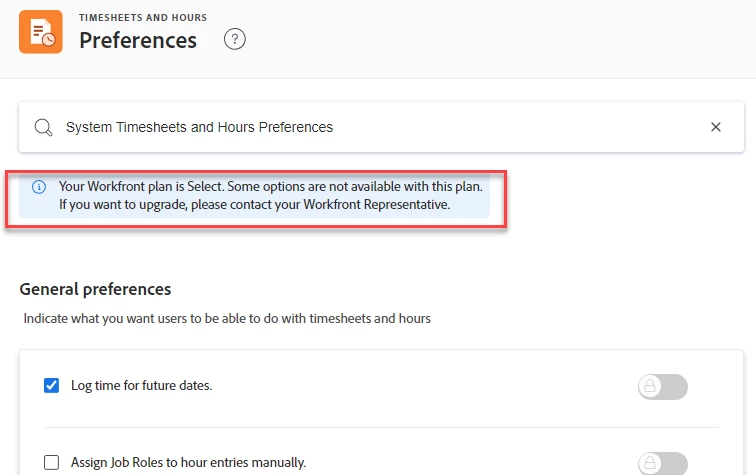Open the Timesheets and Hours orange icon
The width and height of the screenshot is (756, 475).
pyautogui.click(x=41, y=32)
